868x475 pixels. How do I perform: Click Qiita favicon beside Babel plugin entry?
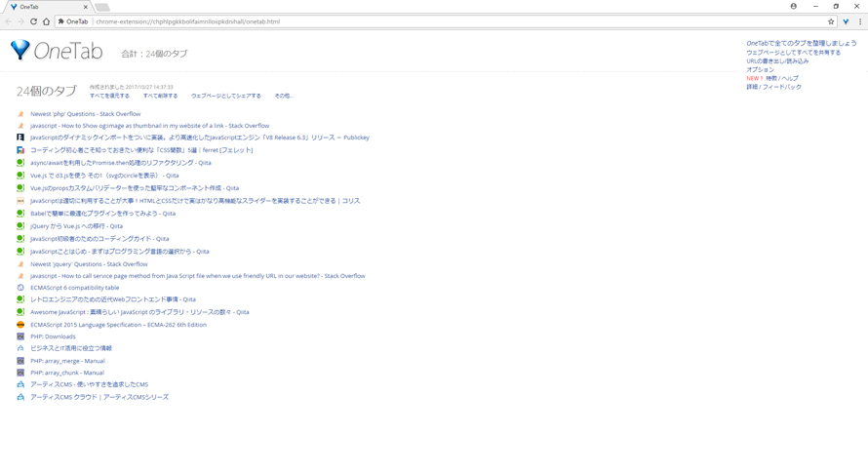20,214
